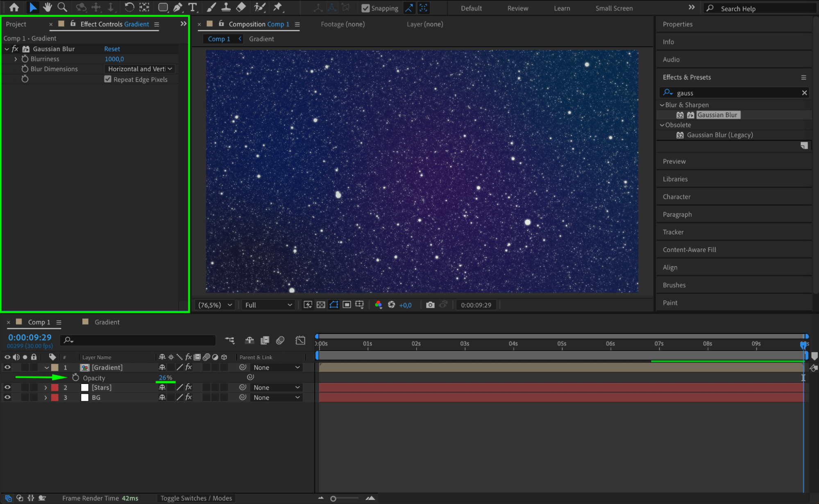
Task: Select the Hand tool
Action: point(48,7)
